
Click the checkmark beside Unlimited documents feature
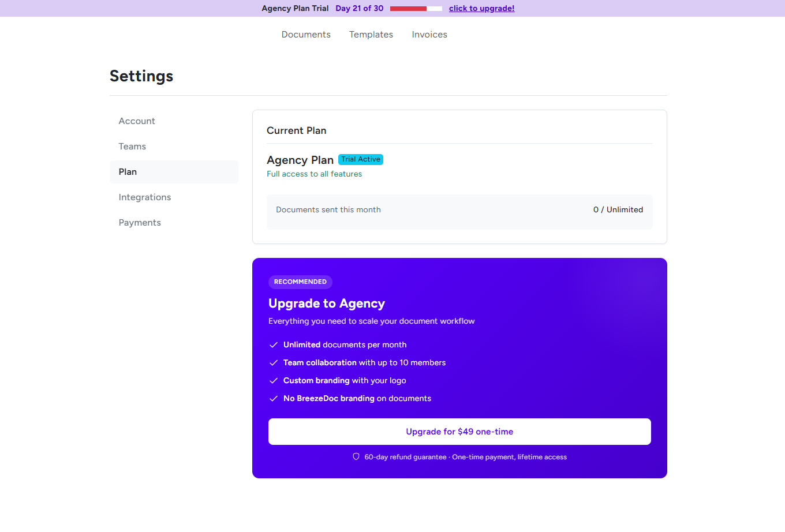(x=274, y=344)
